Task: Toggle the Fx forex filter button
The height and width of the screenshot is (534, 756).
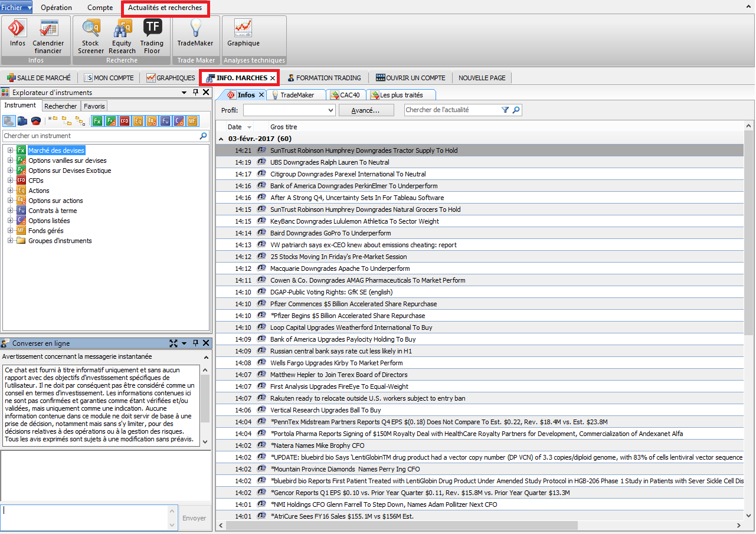Action: tap(97, 121)
